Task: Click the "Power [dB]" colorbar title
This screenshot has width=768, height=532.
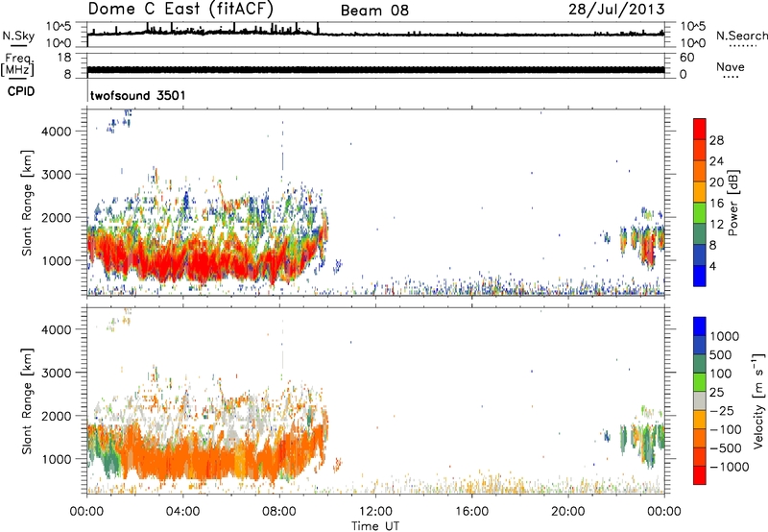Action: pyautogui.click(x=732, y=203)
